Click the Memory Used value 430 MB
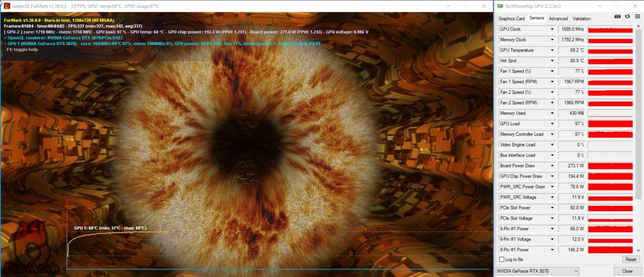The height and width of the screenshot is (277, 644). tap(571, 113)
